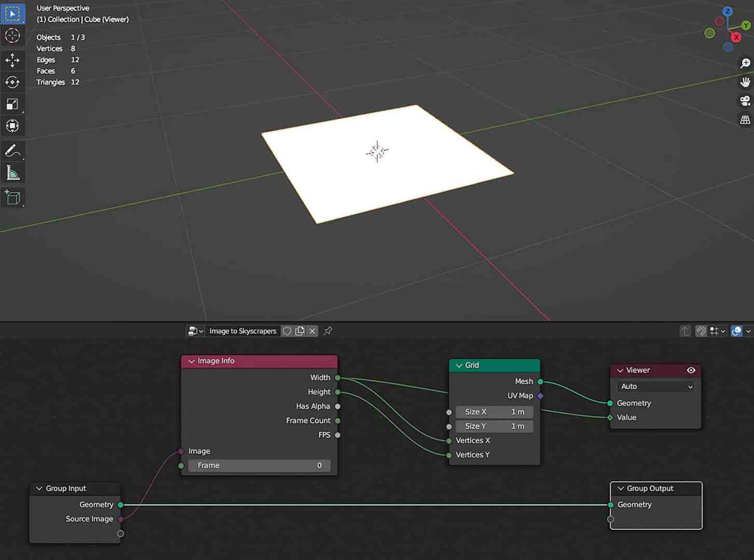This screenshot has width=754, height=560.
Task: Open the Auto dropdown on Viewer node
Action: (x=655, y=386)
